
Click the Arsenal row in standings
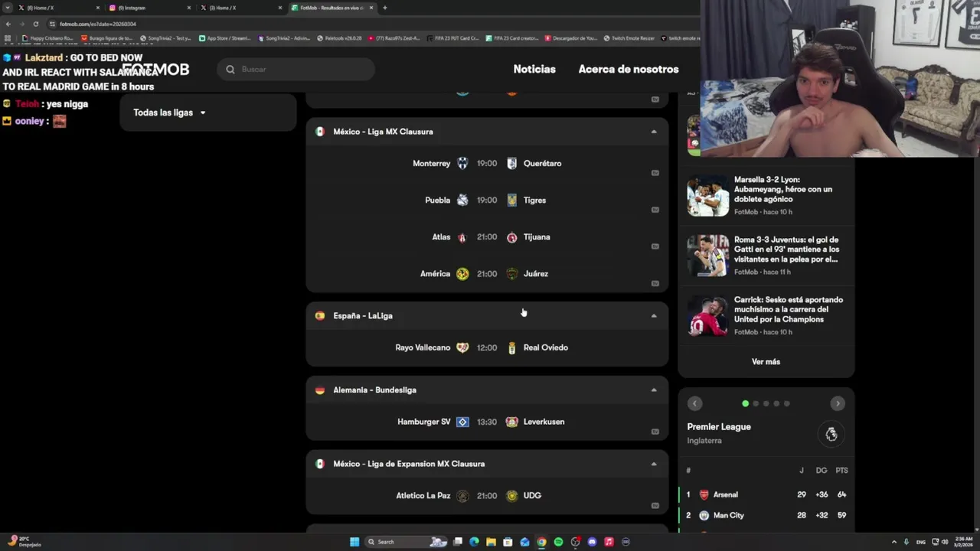coord(766,494)
